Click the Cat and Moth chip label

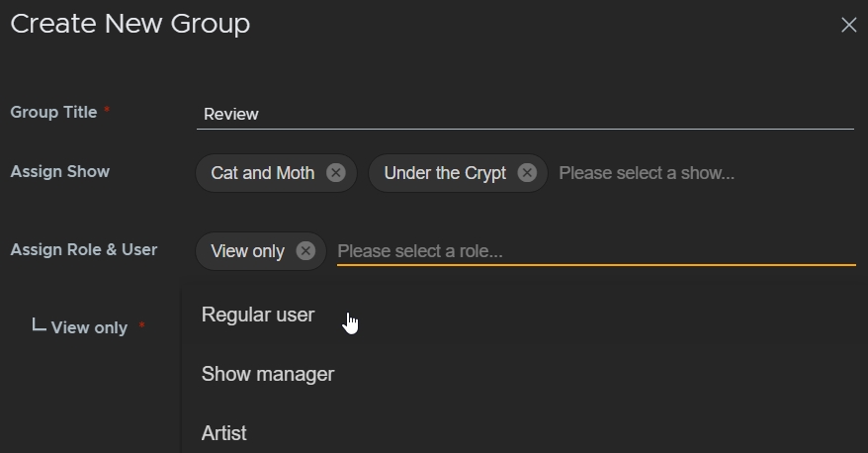[x=262, y=173]
